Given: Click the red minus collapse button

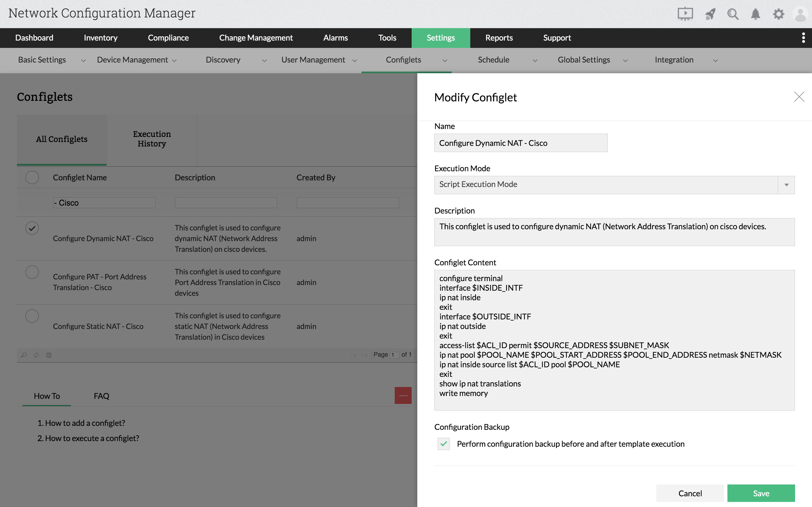Looking at the screenshot, I should [x=403, y=395].
